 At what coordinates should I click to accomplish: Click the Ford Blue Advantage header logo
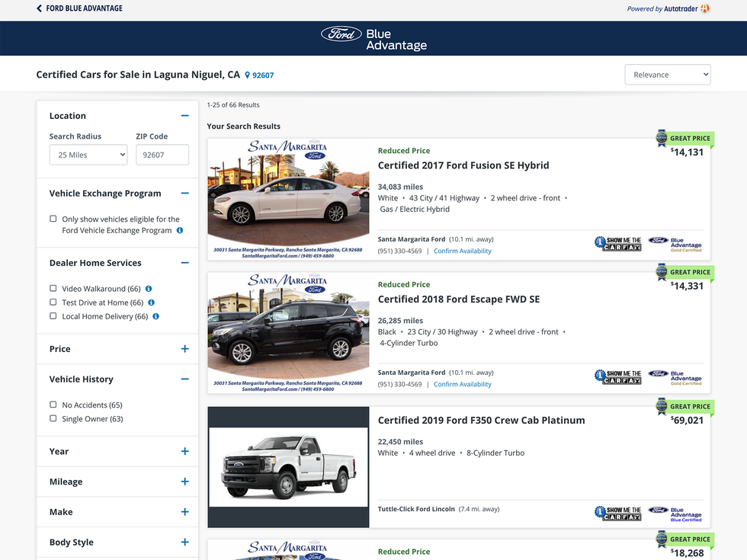tap(373, 39)
